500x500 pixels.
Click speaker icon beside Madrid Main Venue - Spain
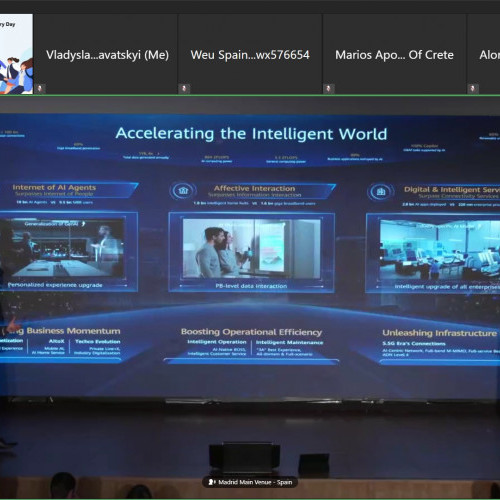click(x=212, y=482)
